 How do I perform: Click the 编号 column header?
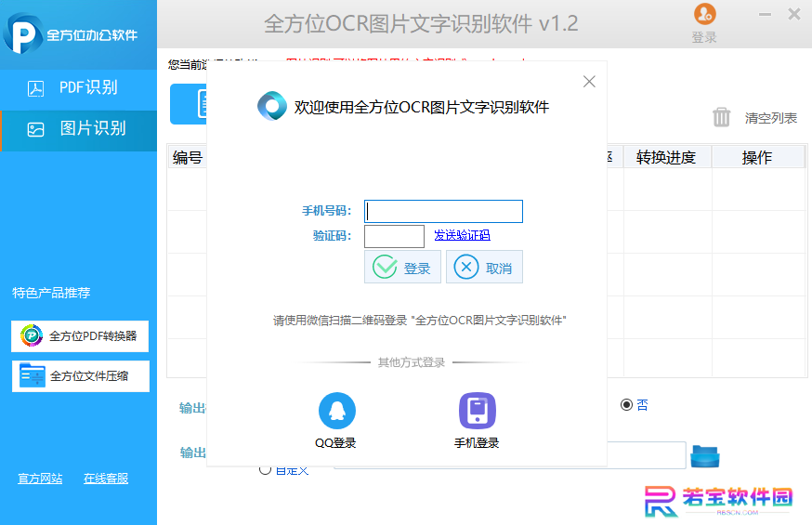click(x=188, y=157)
